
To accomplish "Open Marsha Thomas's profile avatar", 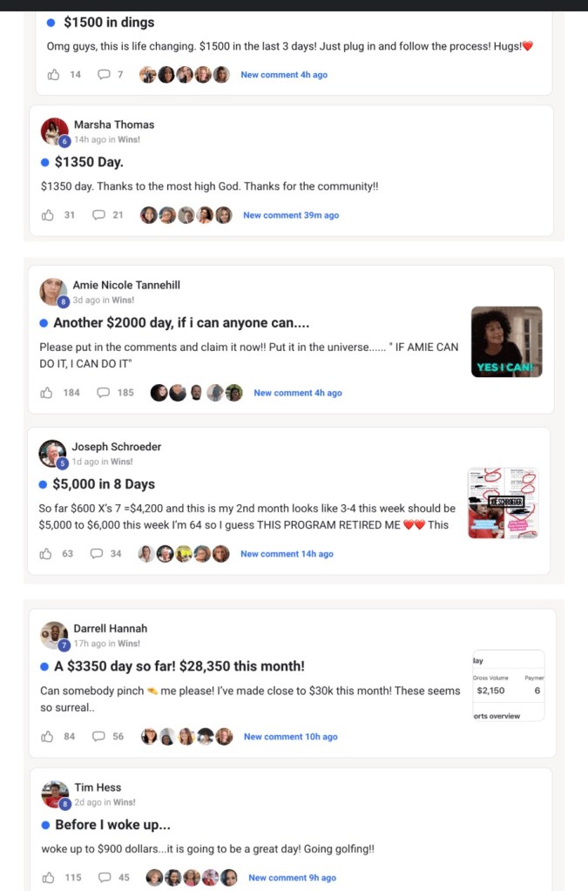I will click(55, 132).
